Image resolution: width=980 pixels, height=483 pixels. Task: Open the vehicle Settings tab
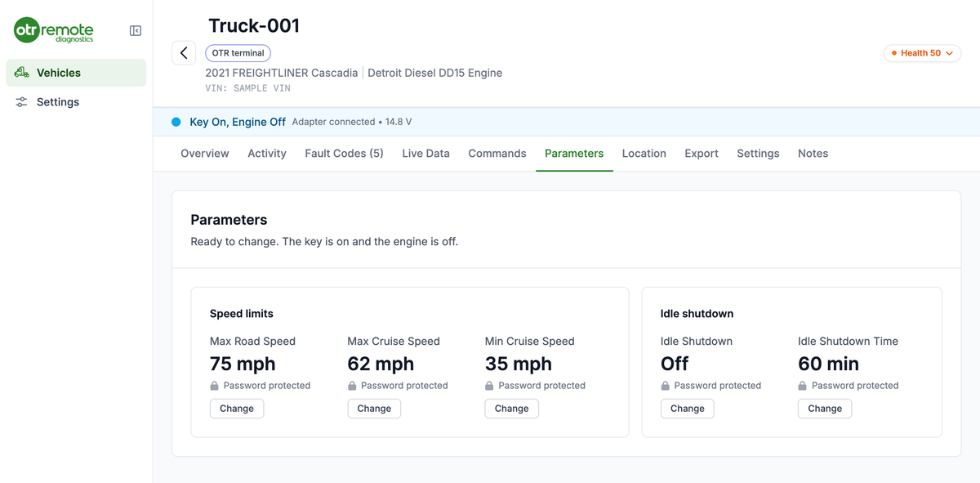pos(758,154)
